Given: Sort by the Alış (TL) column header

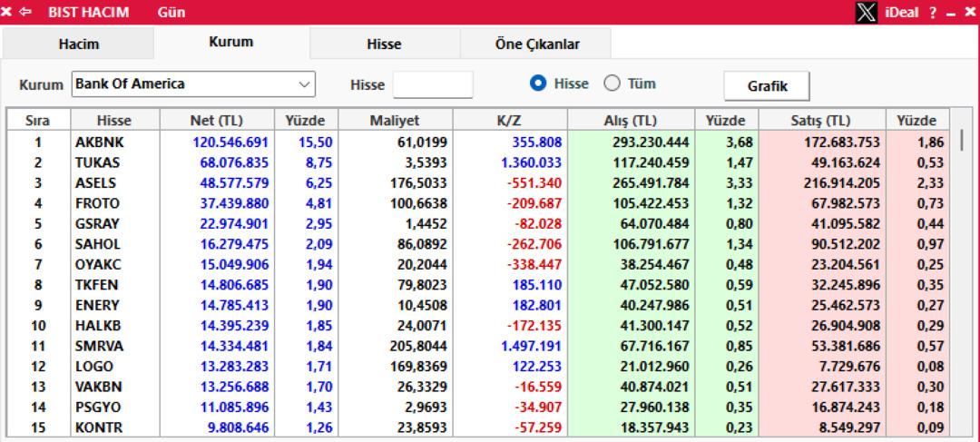Looking at the screenshot, I should [x=632, y=121].
